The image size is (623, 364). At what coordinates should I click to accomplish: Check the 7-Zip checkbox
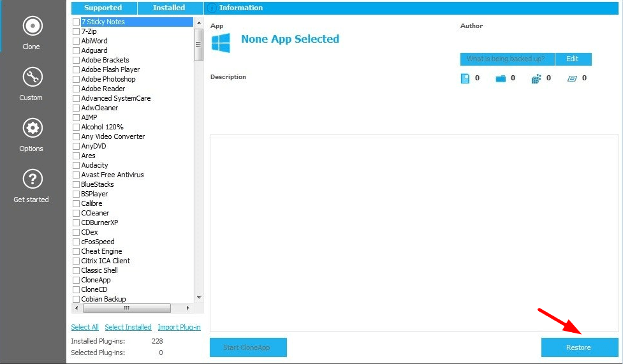point(77,31)
